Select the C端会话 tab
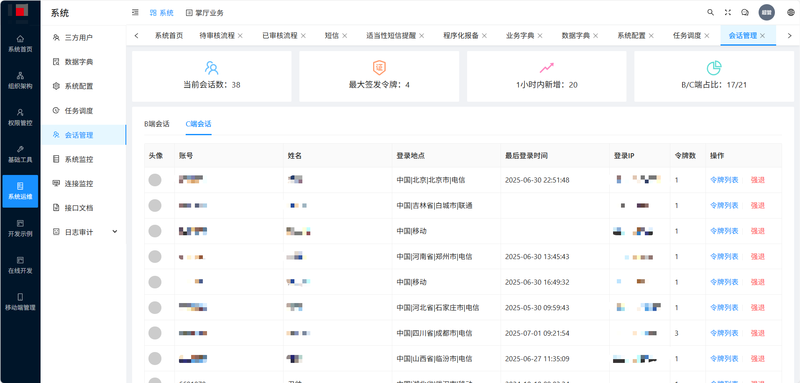The height and width of the screenshot is (383, 800). 198,123
